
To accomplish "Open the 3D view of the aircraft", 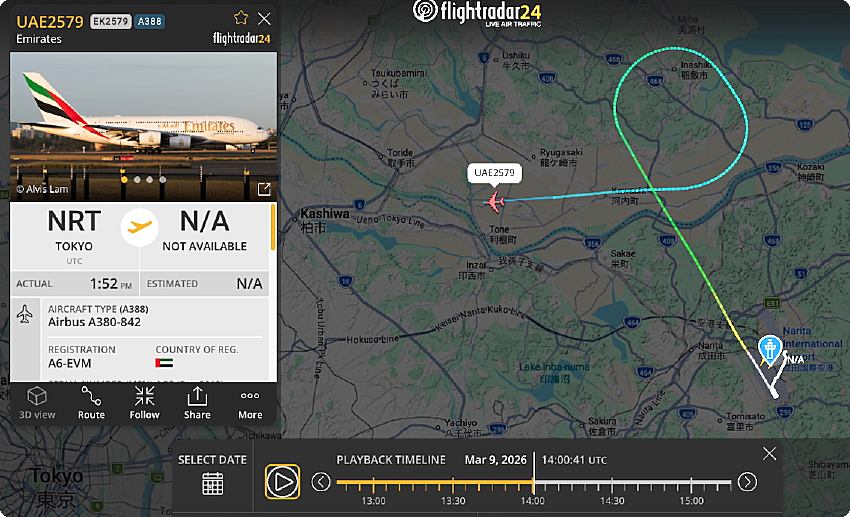I will point(37,403).
